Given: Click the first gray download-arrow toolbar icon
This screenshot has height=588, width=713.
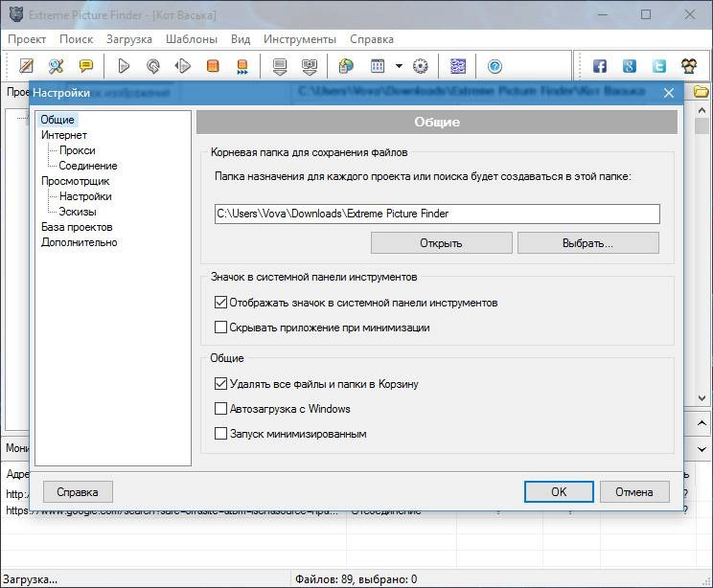Looking at the screenshot, I should tap(280, 66).
